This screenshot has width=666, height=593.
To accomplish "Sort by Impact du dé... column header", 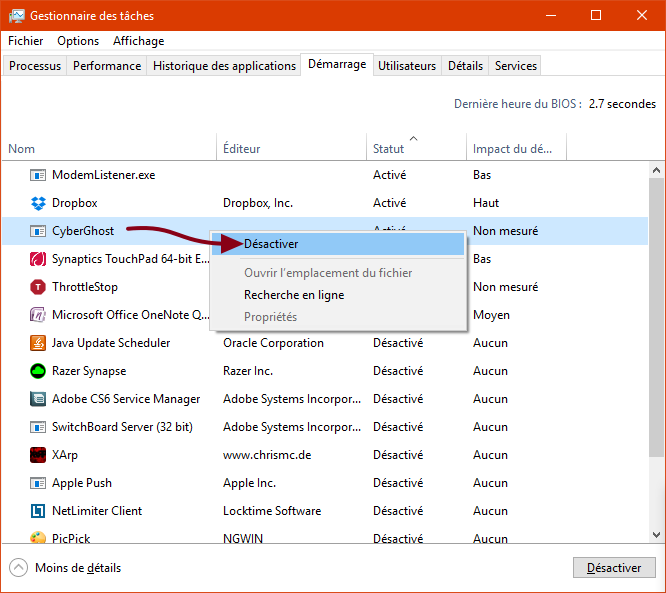I will (517, 149).
